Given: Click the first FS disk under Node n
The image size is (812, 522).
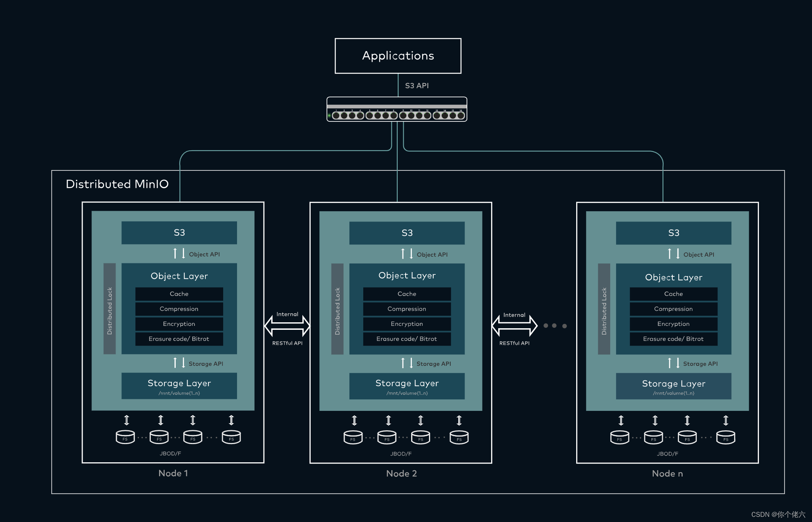Looking at the screenshot, I should click(x=619, y=437).
